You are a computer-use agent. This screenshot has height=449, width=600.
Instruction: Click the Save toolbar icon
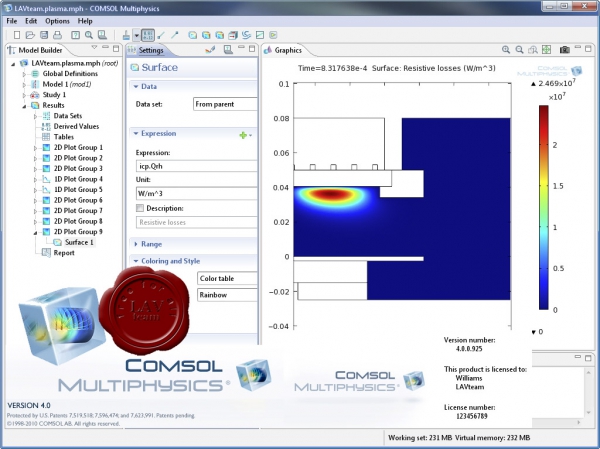pyautogui.click(x=44, y=35)
